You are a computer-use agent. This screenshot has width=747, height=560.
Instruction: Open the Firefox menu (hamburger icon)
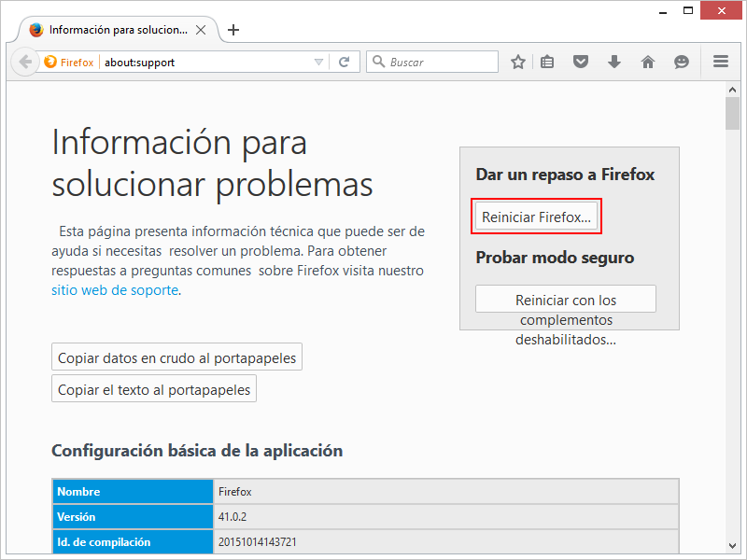pos(720,62)
